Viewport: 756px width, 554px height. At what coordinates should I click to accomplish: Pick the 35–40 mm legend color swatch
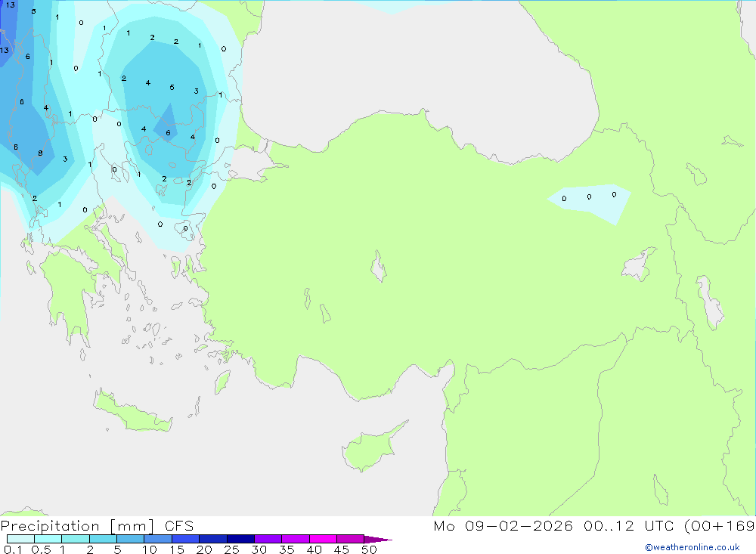point(295,539)
